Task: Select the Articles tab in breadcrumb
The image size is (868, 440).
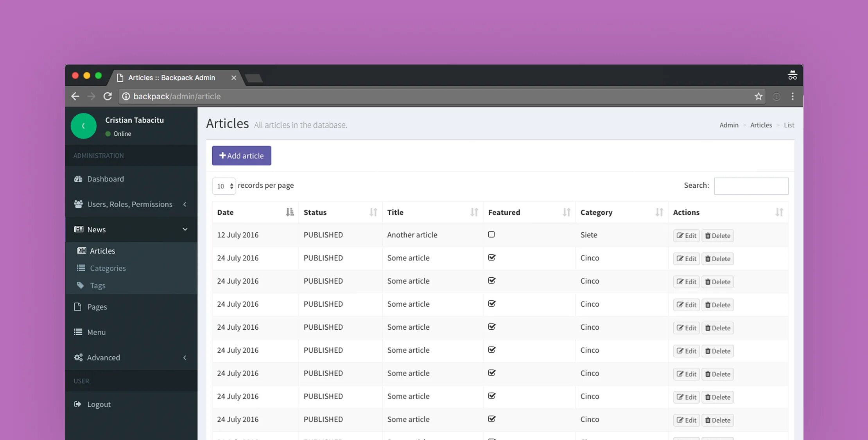Action: coord(761,125)
